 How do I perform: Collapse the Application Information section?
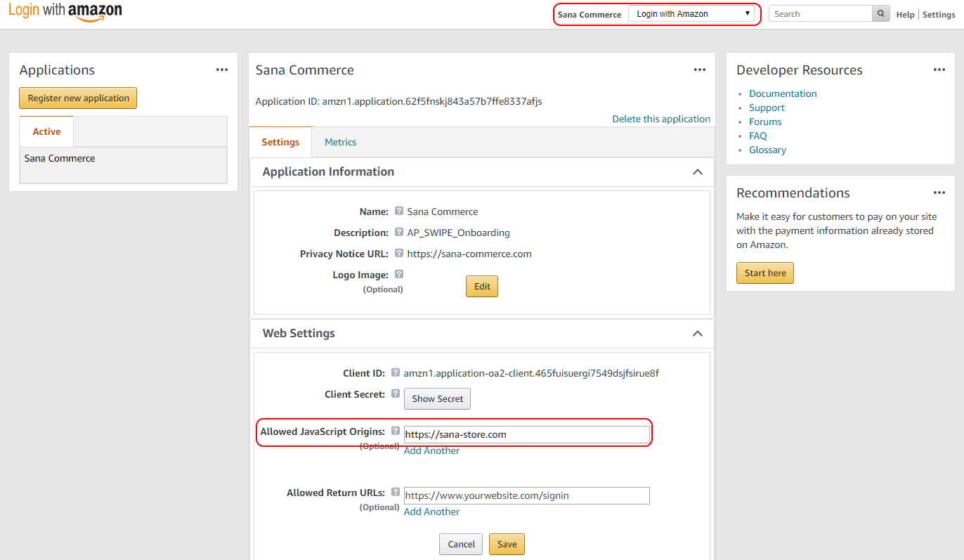698,172
